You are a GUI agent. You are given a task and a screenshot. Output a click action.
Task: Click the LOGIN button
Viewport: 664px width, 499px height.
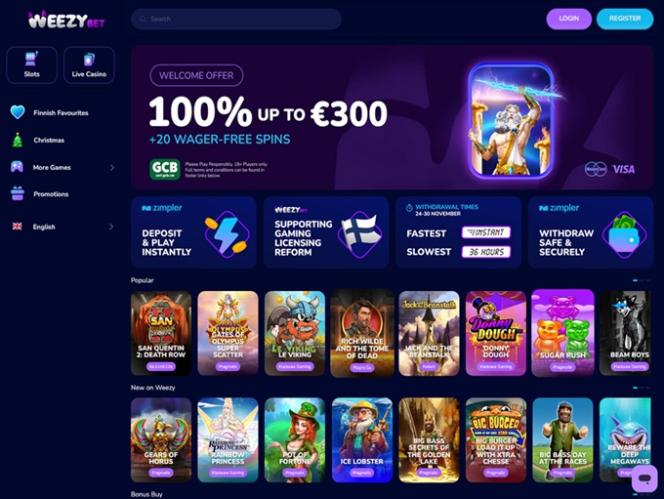pos(569,19)
